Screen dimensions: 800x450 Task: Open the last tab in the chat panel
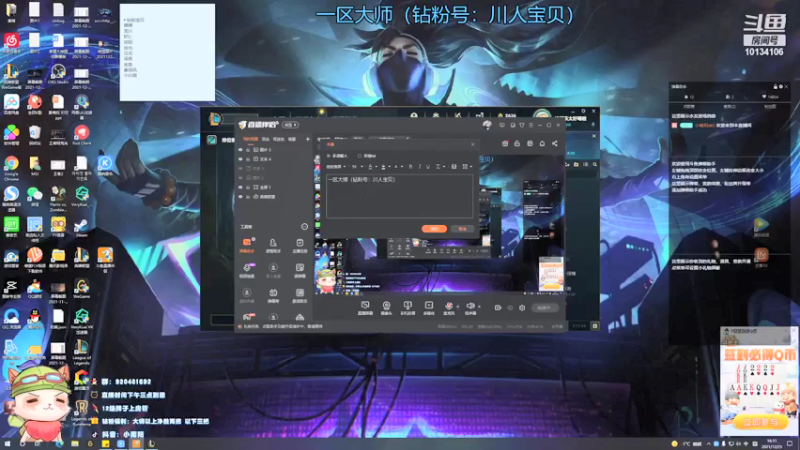tap(770, 106)
